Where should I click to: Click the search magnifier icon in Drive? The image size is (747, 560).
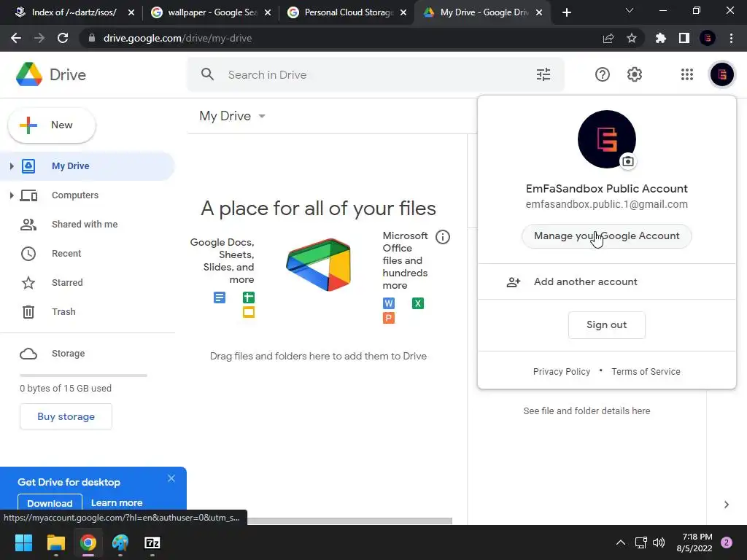(x=207, y=74)
